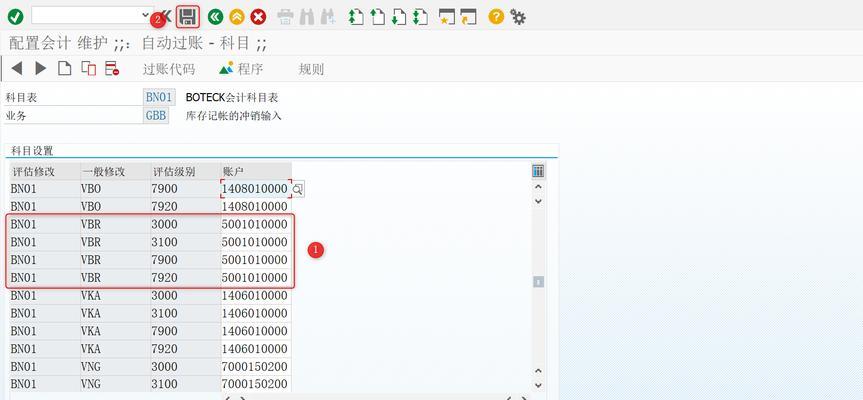Go to previous entry with left triangle icon
This screenshot has width=863, height=400.
(17, 69)
